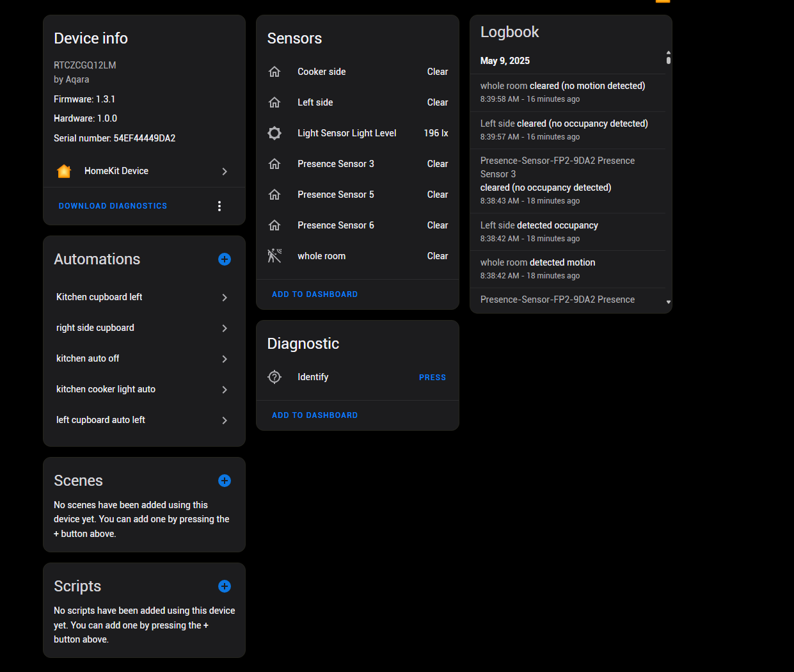794x672 pixels.
Task: Click the Light Sensor brightness icon
Action: 274,133
